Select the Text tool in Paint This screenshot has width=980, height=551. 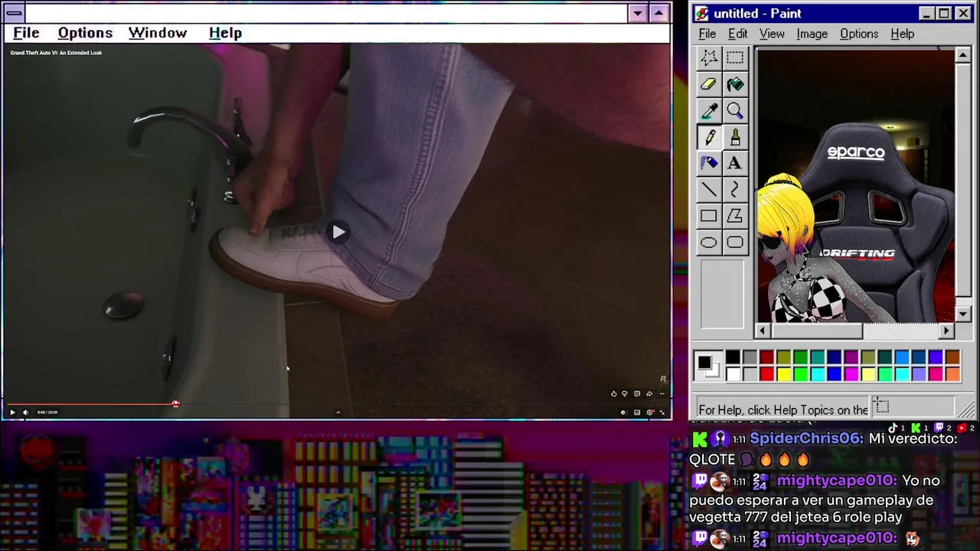tap(735, 163)
